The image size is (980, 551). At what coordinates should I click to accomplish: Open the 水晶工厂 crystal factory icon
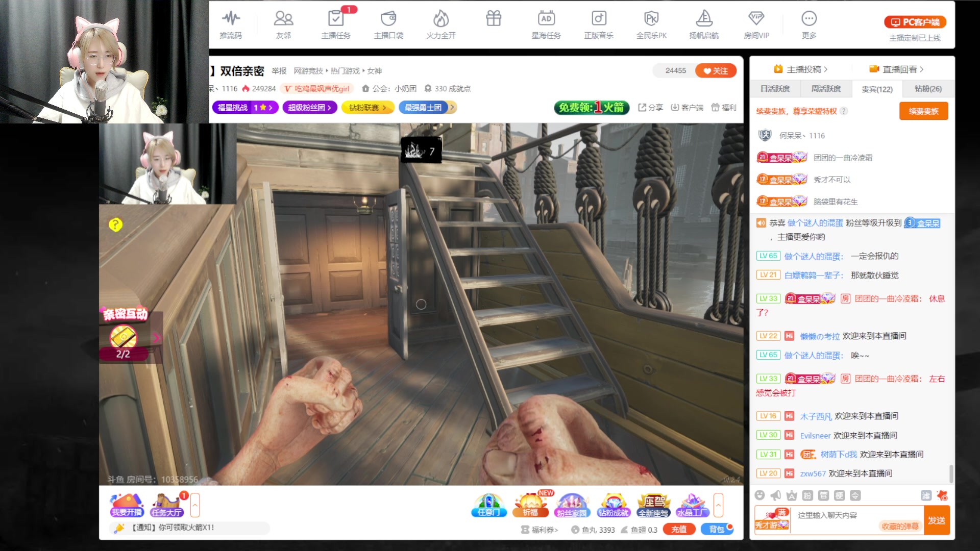click(693, 506)
